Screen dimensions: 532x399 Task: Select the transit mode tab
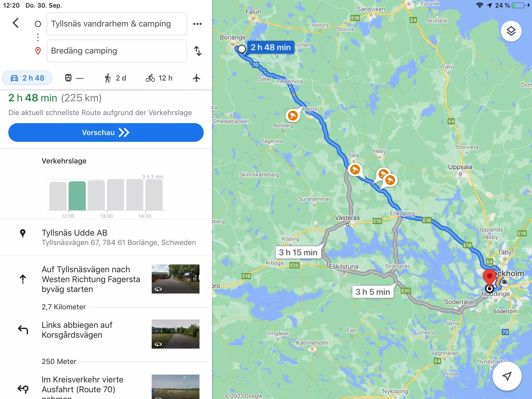[74, 78]
